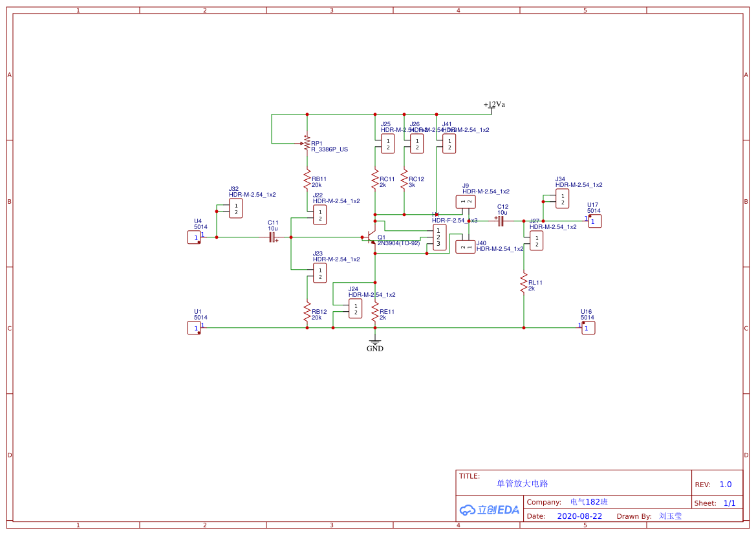Viewport: 756px width, 535px height.
Task: Click the sheet number 1/1
Action: click(x=729, y=503)
